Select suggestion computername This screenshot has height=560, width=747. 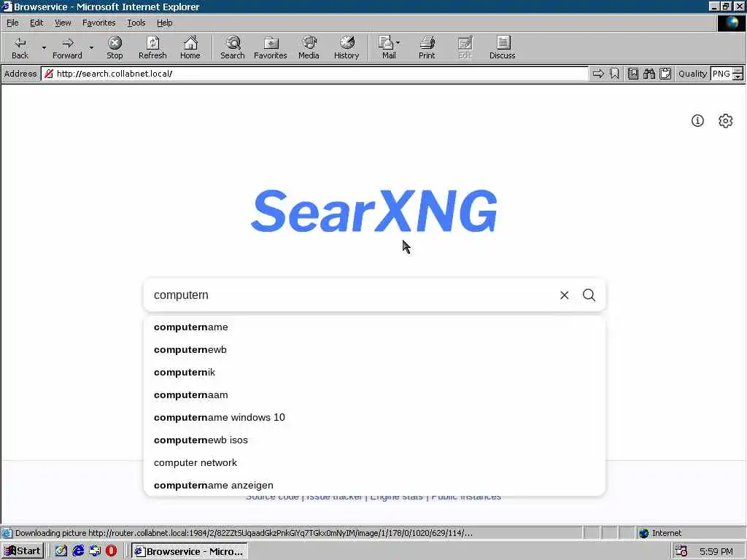point(374,327)
